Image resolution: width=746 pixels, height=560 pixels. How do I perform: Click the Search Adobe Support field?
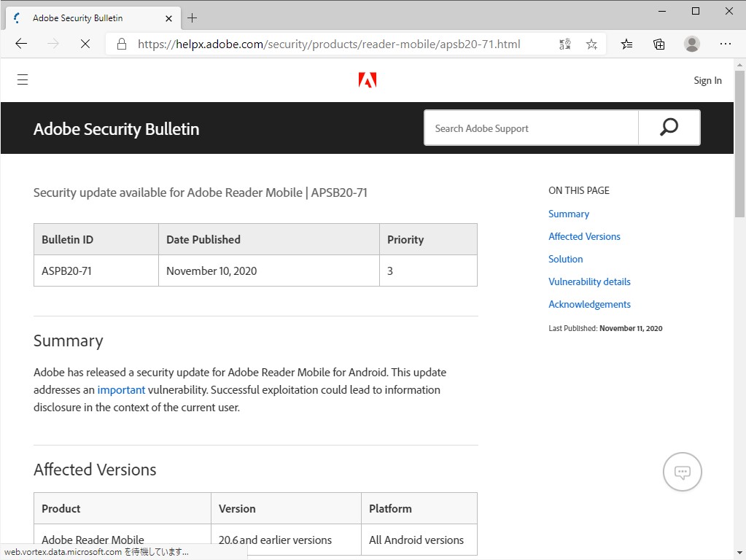(531, 128)
